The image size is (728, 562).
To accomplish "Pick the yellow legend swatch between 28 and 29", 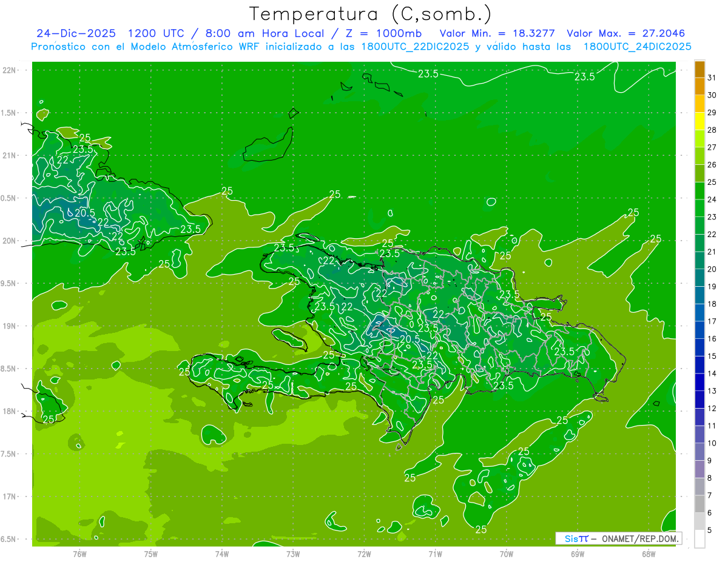I will coord(700,121).
